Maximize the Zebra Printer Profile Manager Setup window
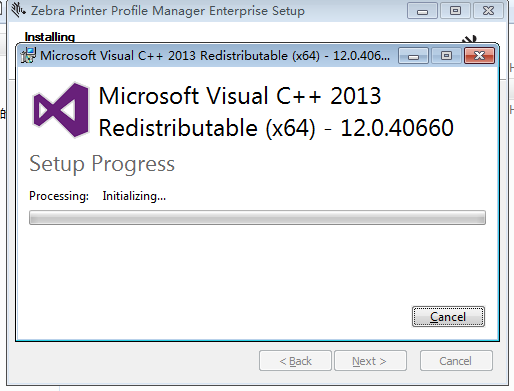This screenshot has height=391, width=514. point(455,11)
